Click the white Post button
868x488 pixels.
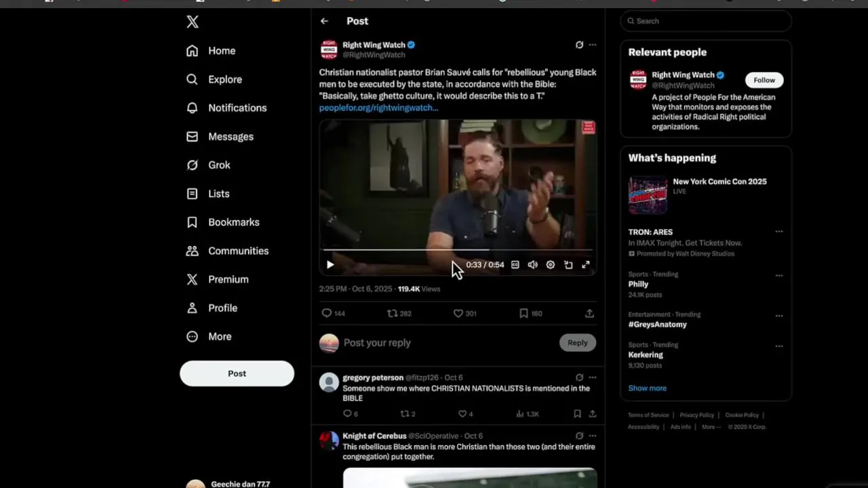[x=237, y=373]
